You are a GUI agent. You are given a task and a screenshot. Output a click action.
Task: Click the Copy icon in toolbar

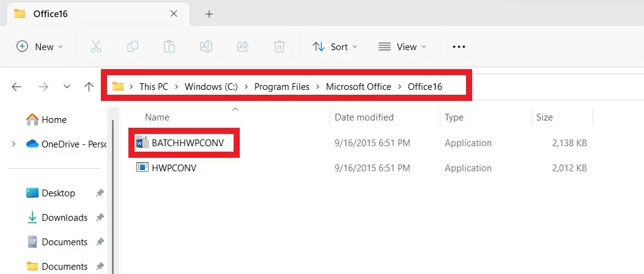click(x=133, y=46)
